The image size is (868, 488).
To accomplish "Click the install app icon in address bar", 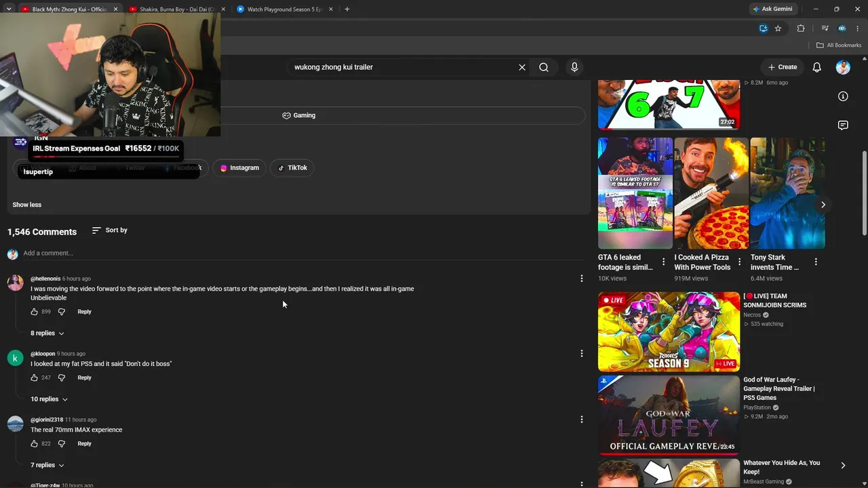I will [x=764, y=28].
